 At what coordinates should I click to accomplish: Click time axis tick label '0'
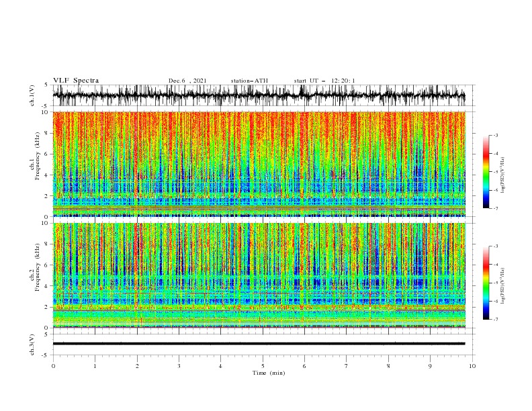click(x=53, y=366)
